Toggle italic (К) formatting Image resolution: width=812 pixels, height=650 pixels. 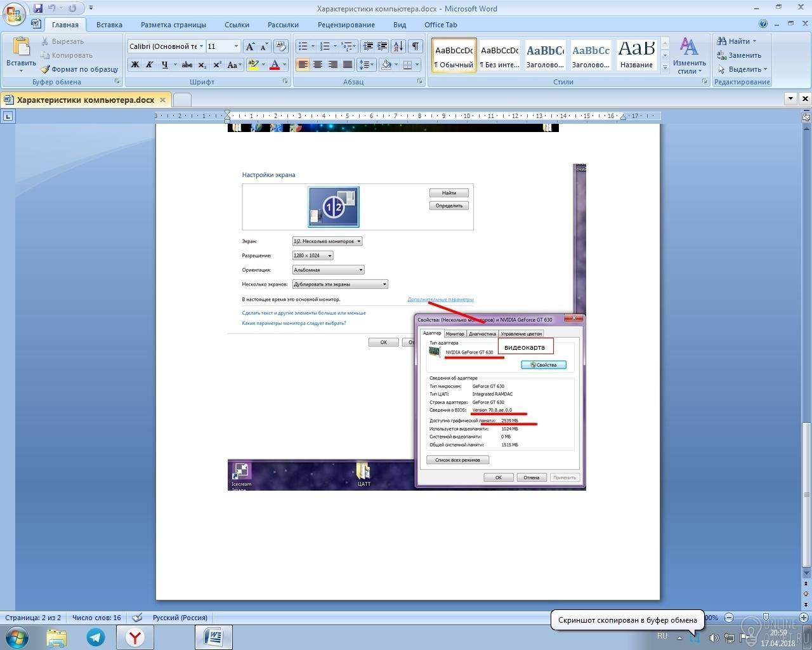point(150,65)
